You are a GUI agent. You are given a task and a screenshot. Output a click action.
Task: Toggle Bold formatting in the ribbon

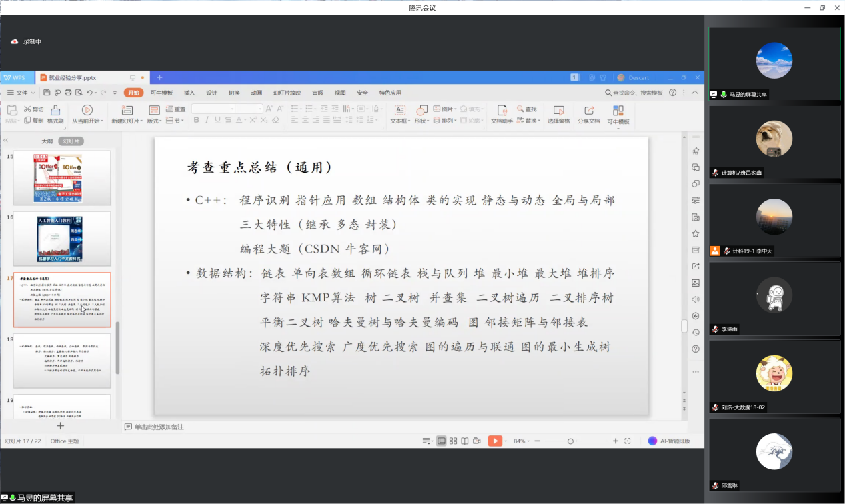(x=196, y=121)
